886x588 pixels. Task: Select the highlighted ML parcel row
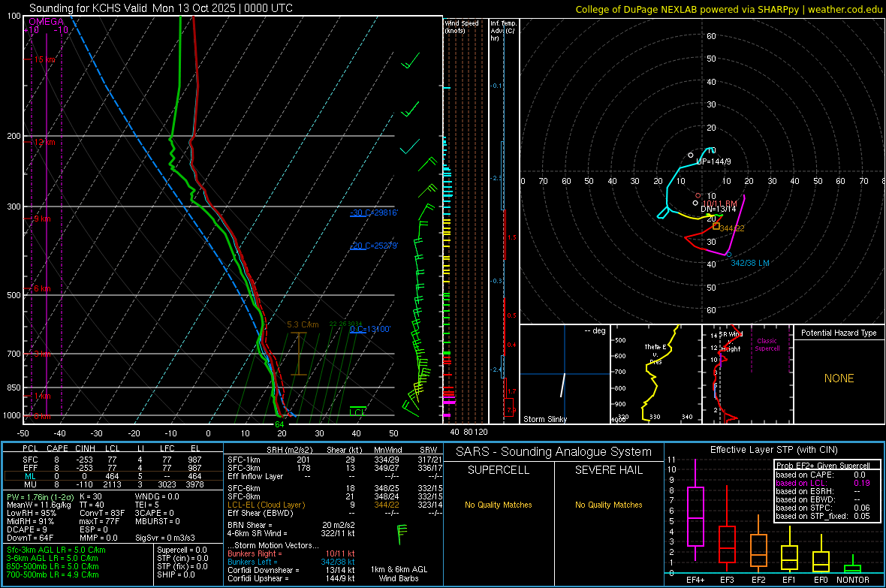[113, 477]
